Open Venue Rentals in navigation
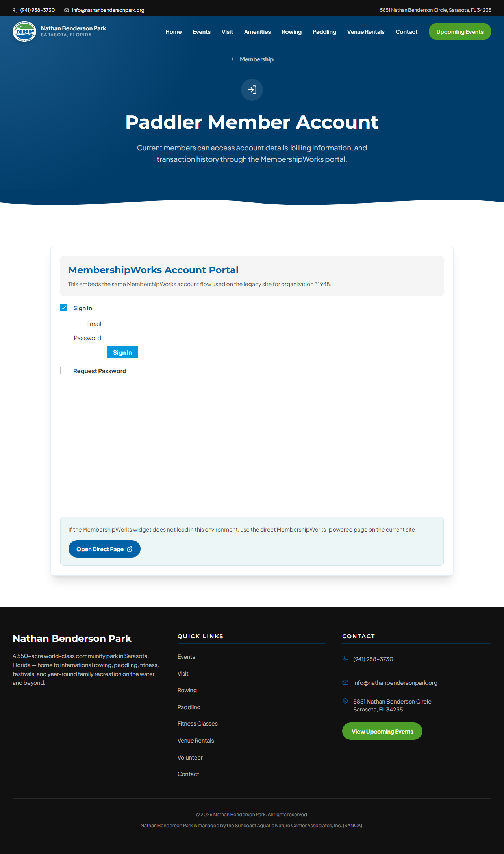504x854 pixels. pos(366,32)
